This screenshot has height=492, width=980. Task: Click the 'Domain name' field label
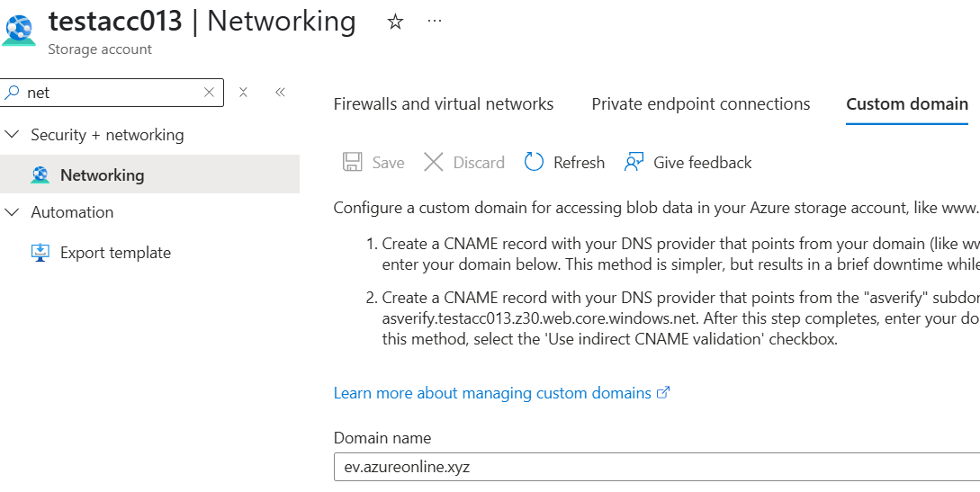pos(382,438)
